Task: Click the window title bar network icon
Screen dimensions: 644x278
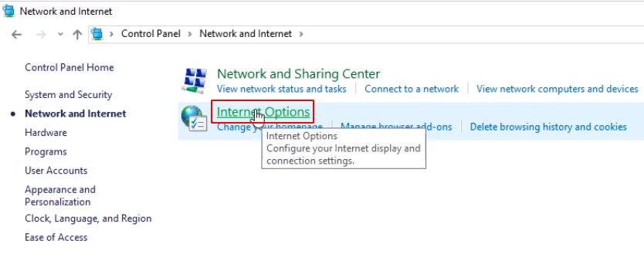Action: pyautogui.click(x=8, y=11)
